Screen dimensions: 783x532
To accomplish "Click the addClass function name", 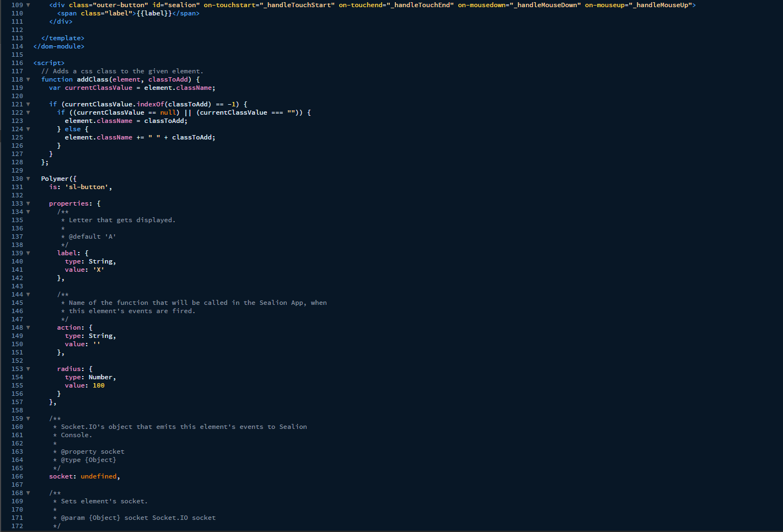I will pos(93,79).
